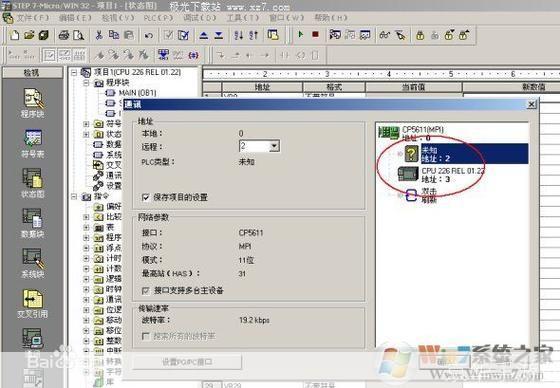The height and width of the screenshot is (388, 560).
Task: Collapse the 项目1 (CPU 226) tree root
Action: [74, 73]
